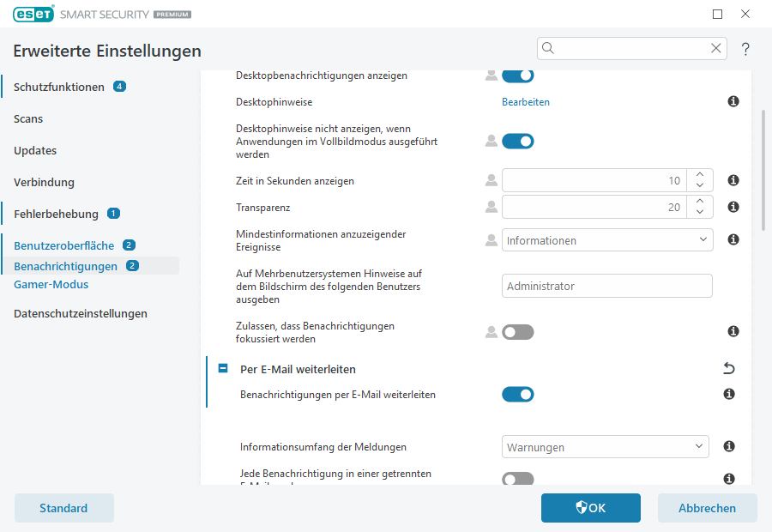Click the user icon beside Desktopbenachrichtigungen anzeigen
Screen dimensions: 772x532
tap(490, 75)
